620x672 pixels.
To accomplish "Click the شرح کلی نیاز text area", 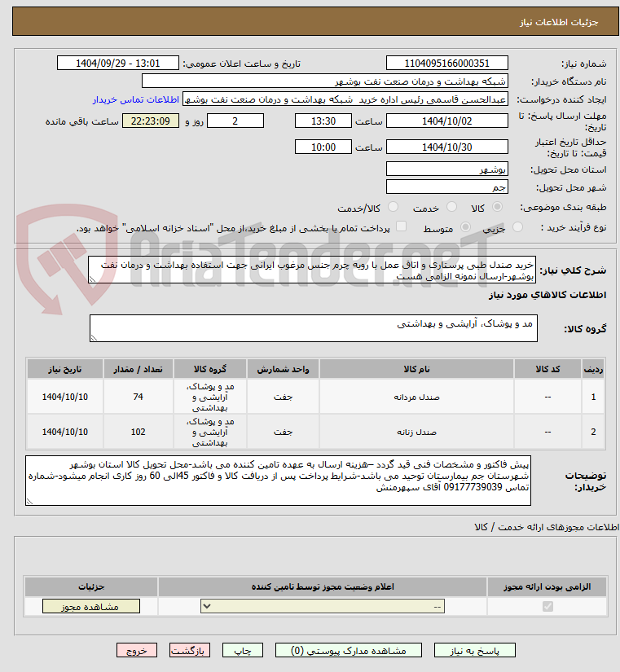I will (312, 270).
